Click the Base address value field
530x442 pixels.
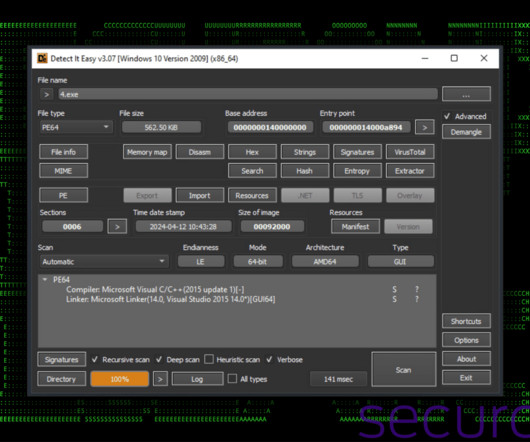270,127
